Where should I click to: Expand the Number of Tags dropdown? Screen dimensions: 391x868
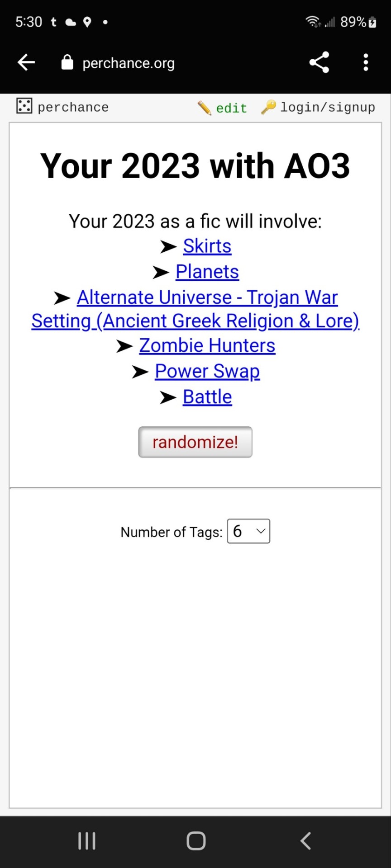(248, 531)
